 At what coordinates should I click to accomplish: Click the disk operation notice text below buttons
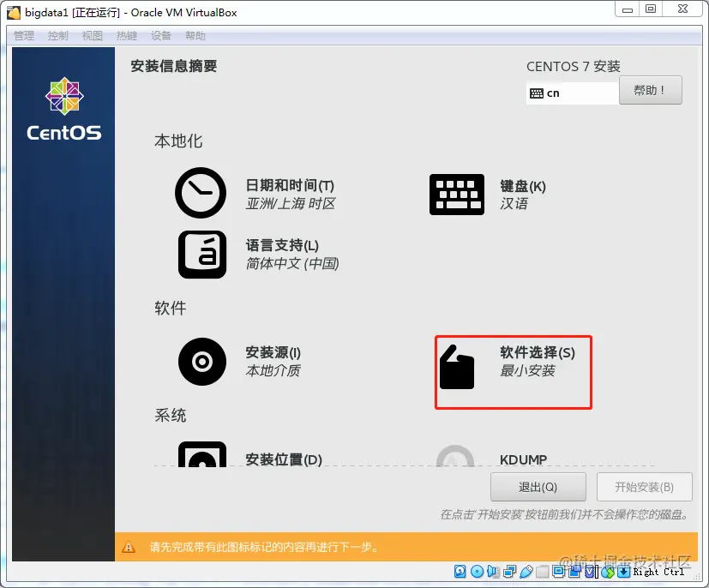(565, 514)
